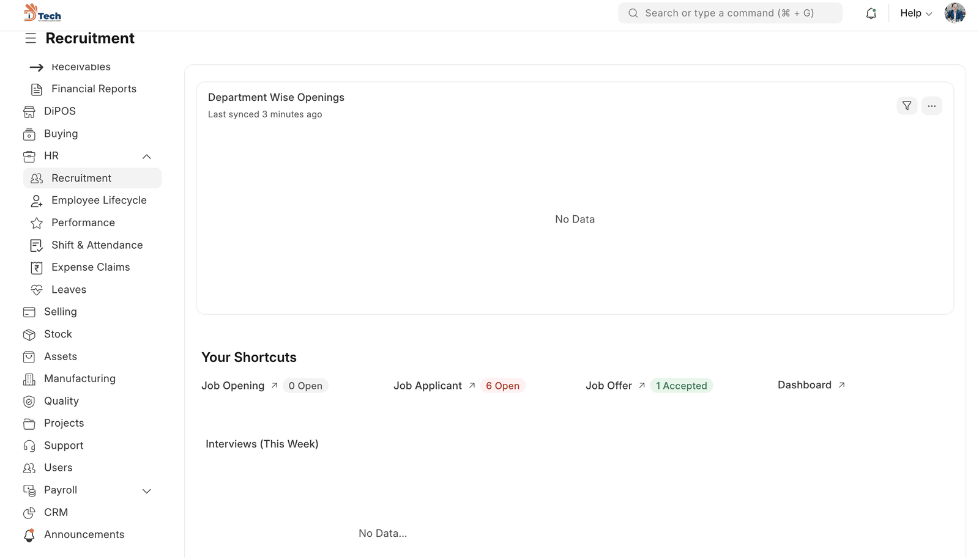Image resolution: width=979 pixels, height=560 pixels.
Task: Collapse the HR section chevron
Action: tap(147, 157)
